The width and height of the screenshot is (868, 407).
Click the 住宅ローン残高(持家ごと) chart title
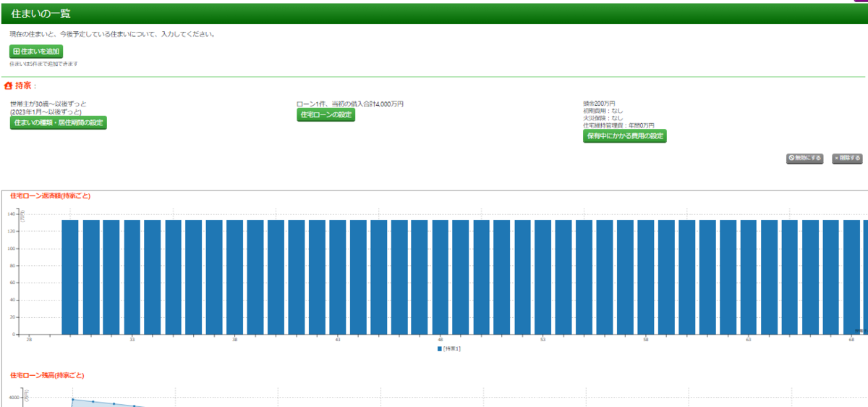click(47, 376)
